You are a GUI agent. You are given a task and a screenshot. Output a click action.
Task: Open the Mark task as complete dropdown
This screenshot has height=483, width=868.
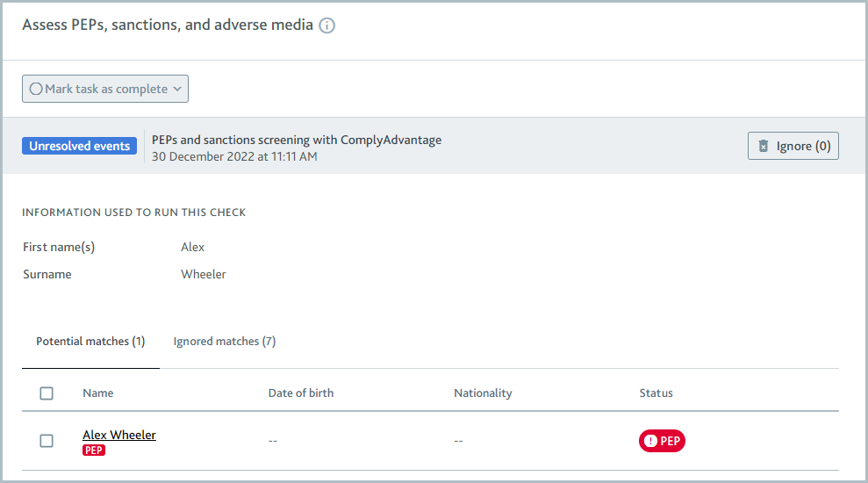click(x=105, y=89)
